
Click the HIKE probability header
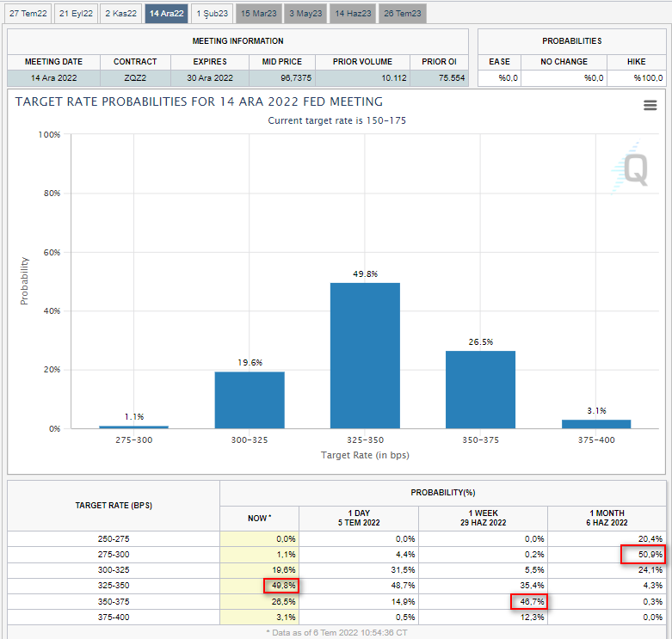click(x=637, y=62)
